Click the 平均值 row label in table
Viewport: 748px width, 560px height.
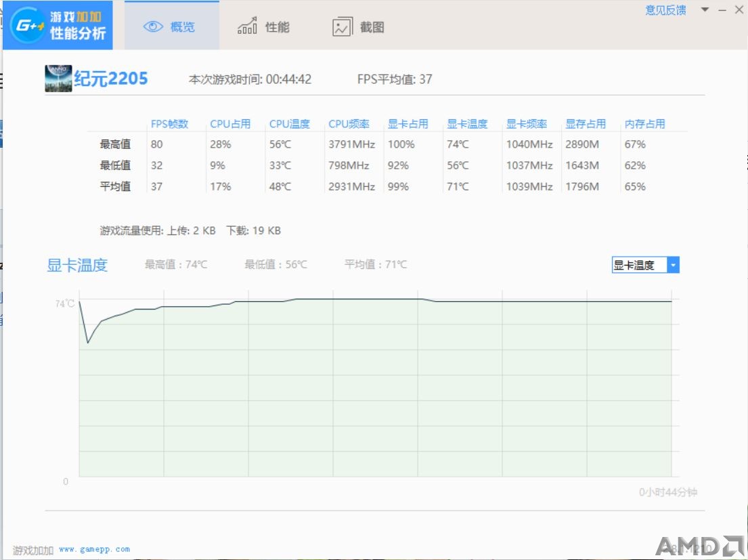click(x=115, y=186)
